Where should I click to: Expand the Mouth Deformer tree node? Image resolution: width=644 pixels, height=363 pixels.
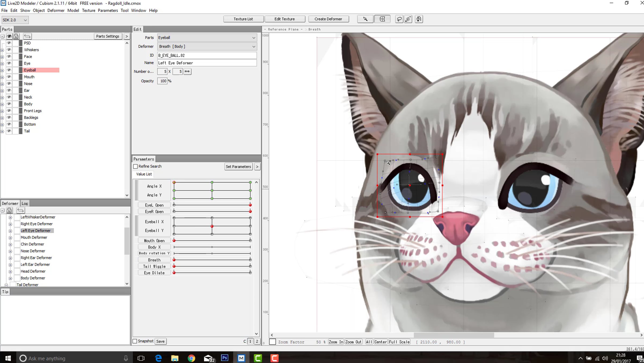(10, 238)
